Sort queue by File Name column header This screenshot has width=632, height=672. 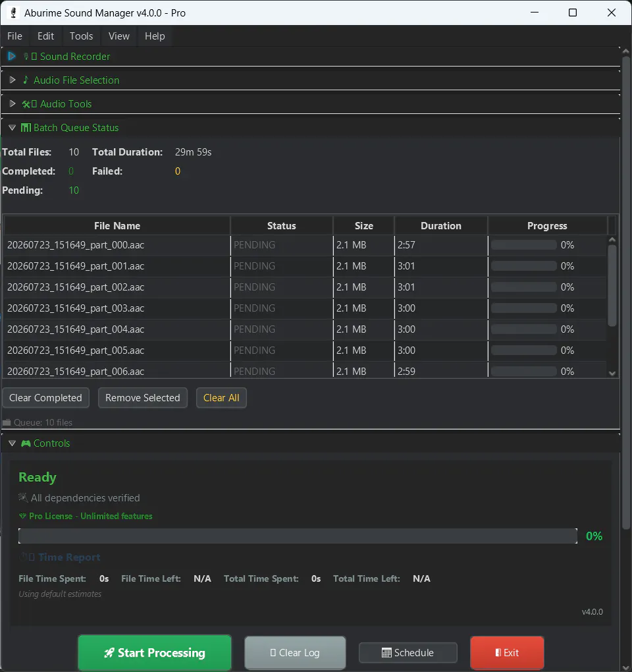click(117, 226)
